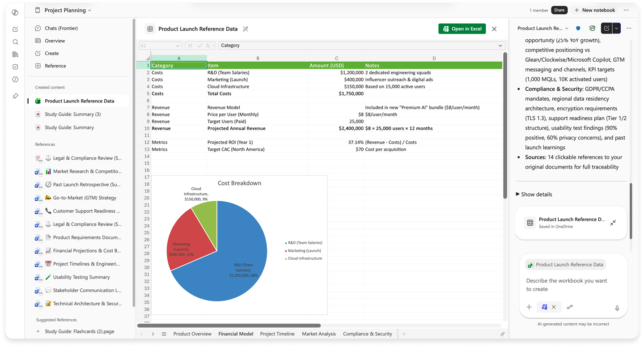Go to next sheet with the arrow

[x=153, y=334]
